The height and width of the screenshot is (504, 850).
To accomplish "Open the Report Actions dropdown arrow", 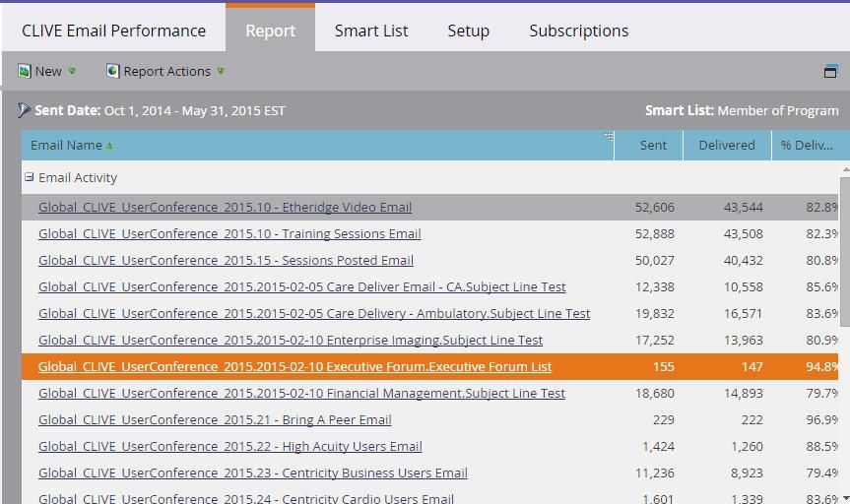I will coord(221,71).
